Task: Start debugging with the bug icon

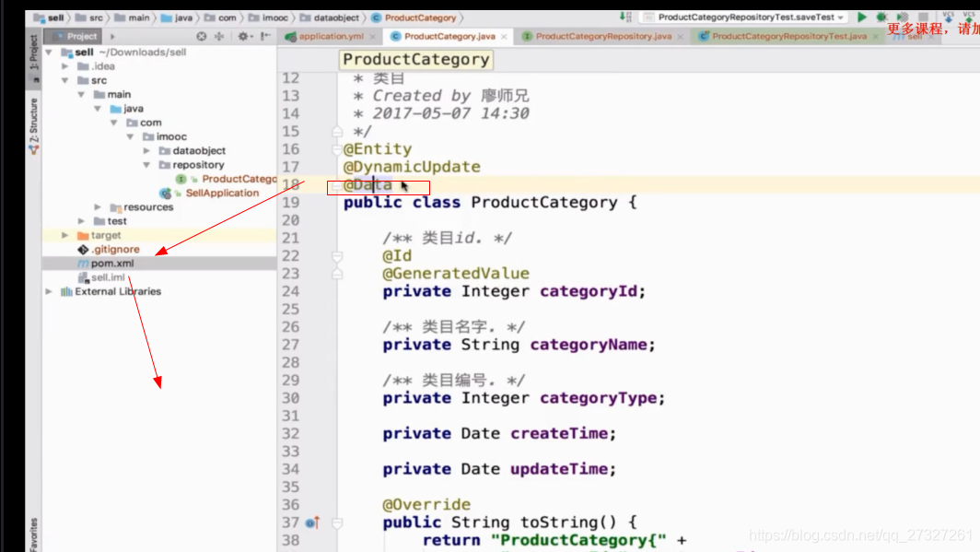Action: click(881, 18)
